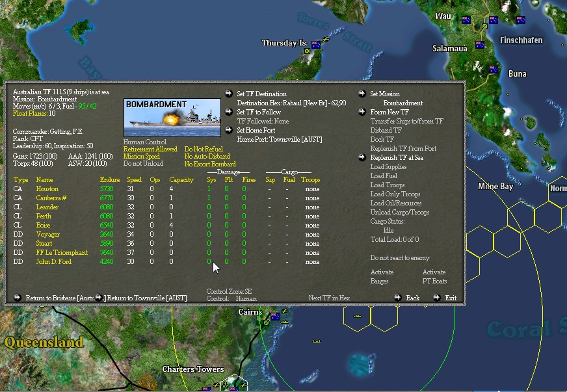This screenshot has height=392, width=567.
Task: Click Commander: Getting, F.E. text
Action: [48, 131]
